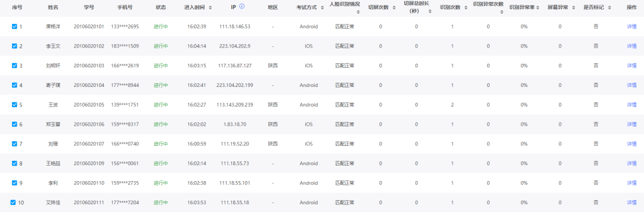Image resolution: width=644 pixels, height=218 pixels.
Task: Uncheck the checkbox for row 5
Action: 14,105
